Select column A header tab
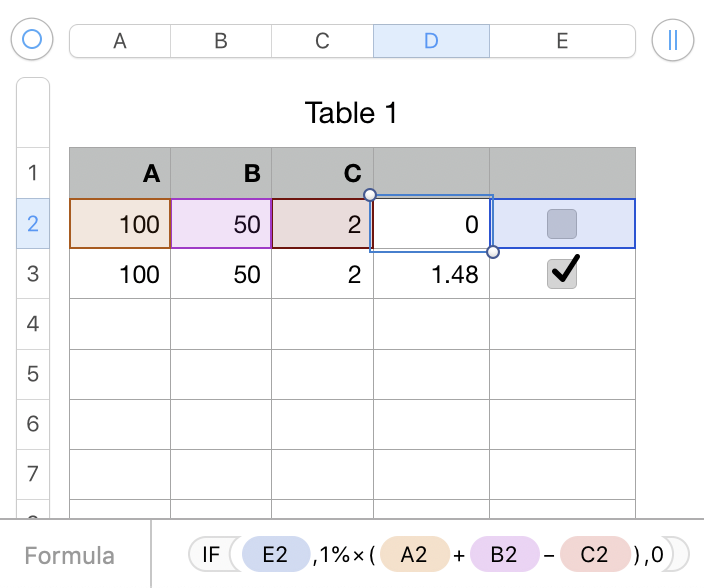The image size is (704, 588). click(120, 41)
